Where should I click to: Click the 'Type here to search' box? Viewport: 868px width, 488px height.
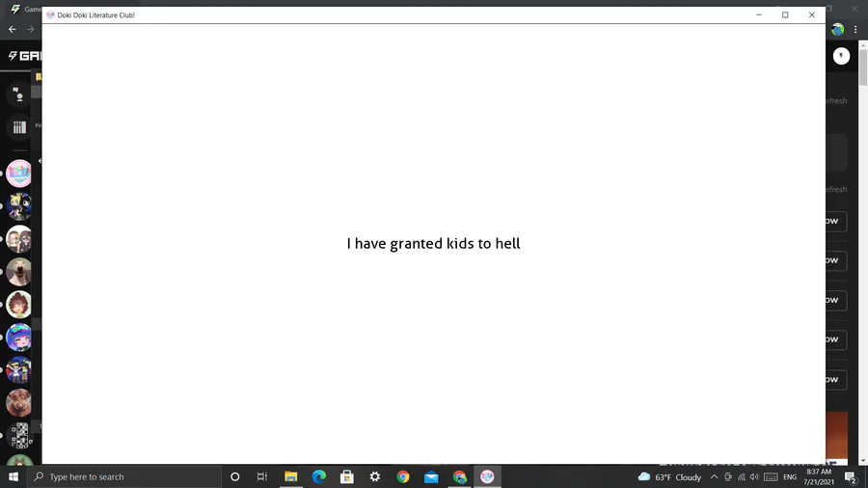[124, 476]
